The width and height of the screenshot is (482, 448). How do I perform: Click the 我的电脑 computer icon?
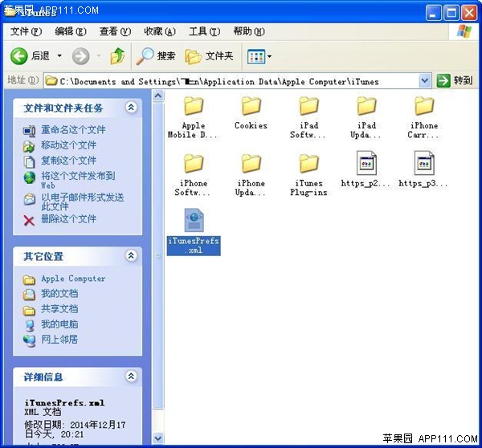30,326
